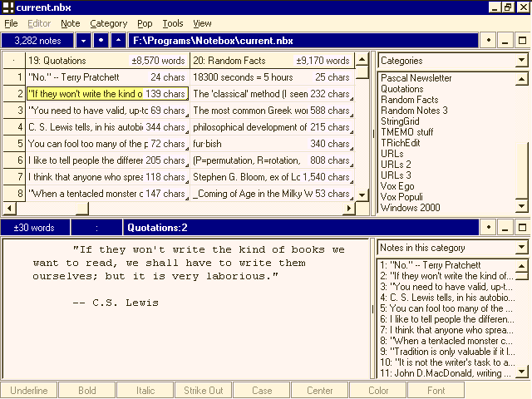Open the Note menu
This screenshot has width=532, height=399.
click(70, 23)
